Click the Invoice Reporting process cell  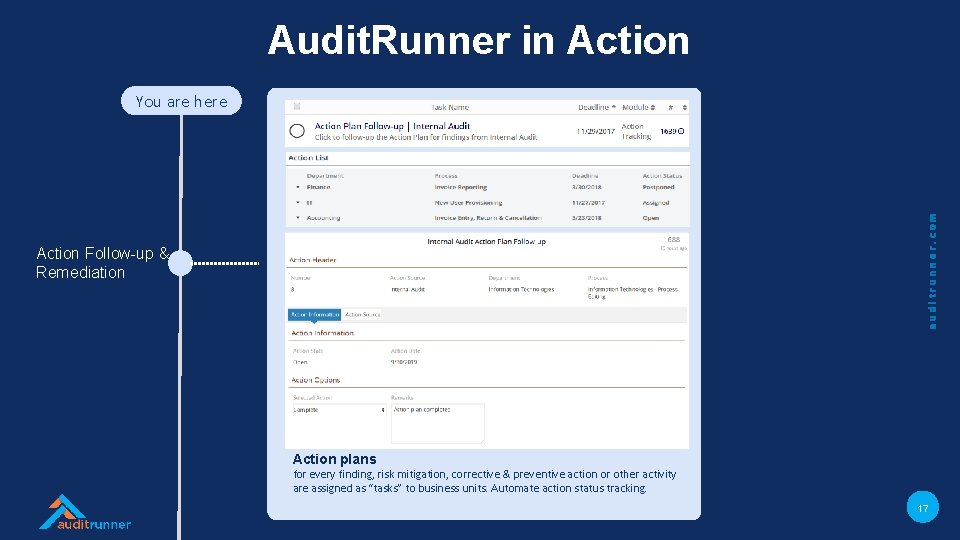(460, 187)
